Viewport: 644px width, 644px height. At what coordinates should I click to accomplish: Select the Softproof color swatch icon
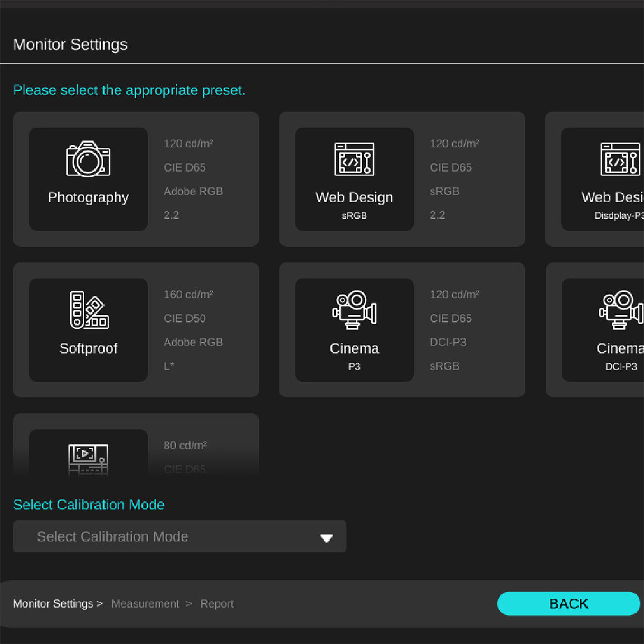click(88, 310)
